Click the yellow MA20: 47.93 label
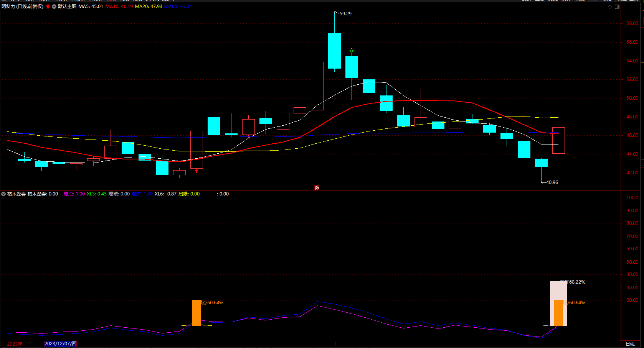Screen dimensions: 644x348 pyautogui.click(x=149, y=7)
